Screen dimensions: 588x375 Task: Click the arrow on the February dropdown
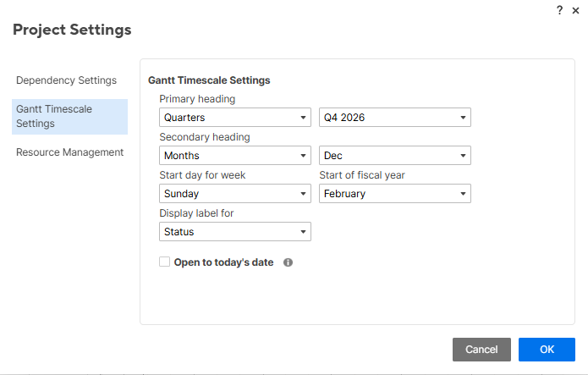point(463,194)
